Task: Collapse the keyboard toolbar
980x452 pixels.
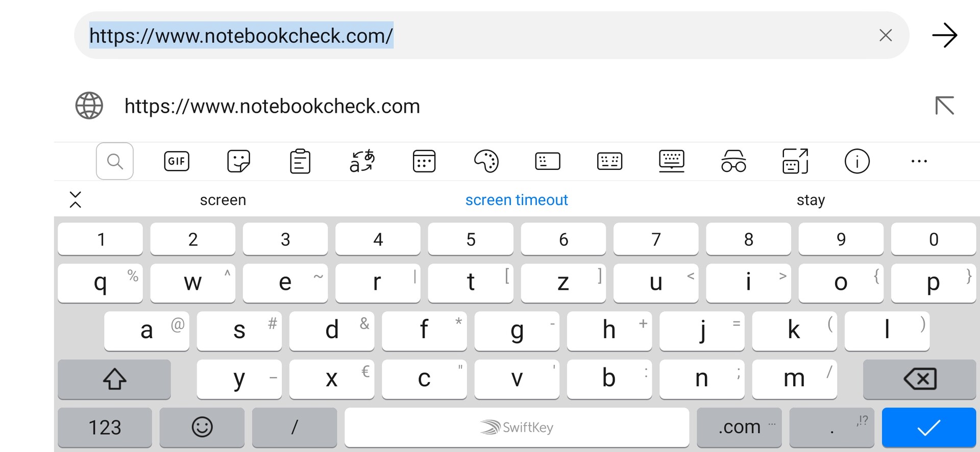Action: [x=76, y=199]
